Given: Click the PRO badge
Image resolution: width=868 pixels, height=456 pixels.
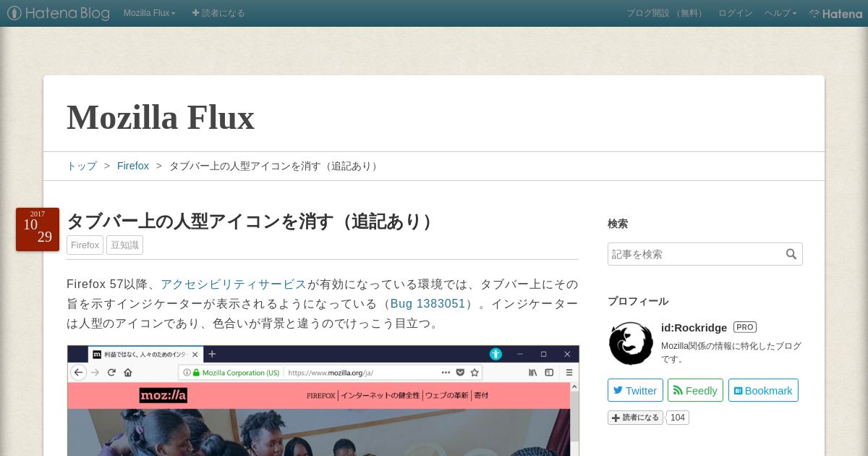Looking at the screenshot, I should pyautogui.click(x=745, y=327).
